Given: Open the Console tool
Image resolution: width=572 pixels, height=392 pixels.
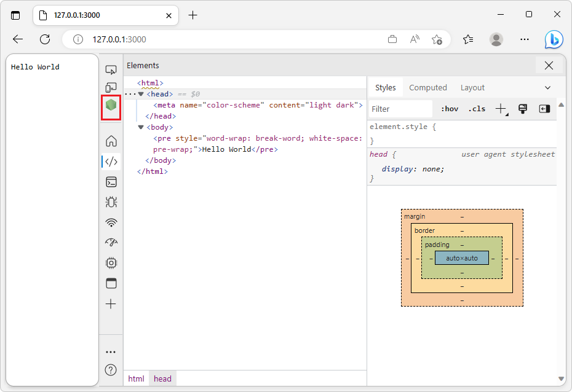Looking at the screenshot, I should pos(111,182).
